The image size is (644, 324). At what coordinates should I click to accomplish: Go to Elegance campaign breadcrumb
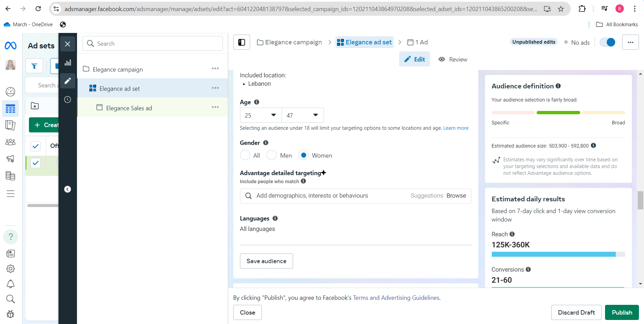[289, 42]
